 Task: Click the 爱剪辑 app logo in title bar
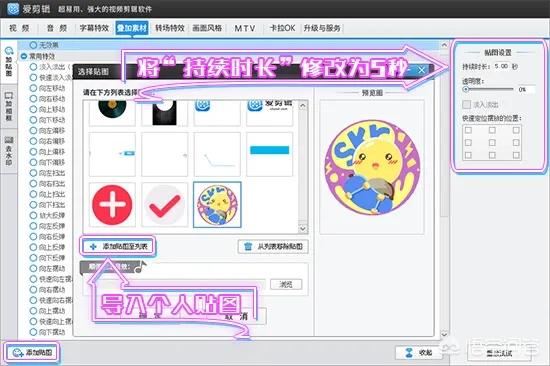click(x=13, y=8)
